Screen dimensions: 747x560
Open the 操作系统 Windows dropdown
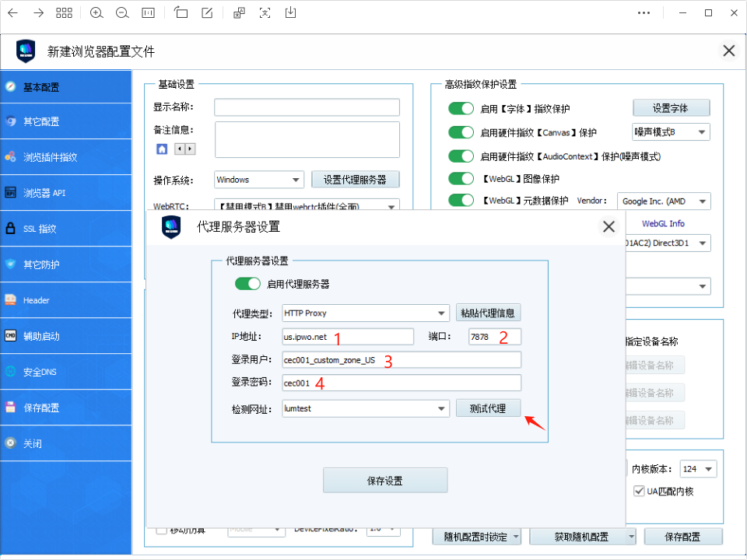259,180
